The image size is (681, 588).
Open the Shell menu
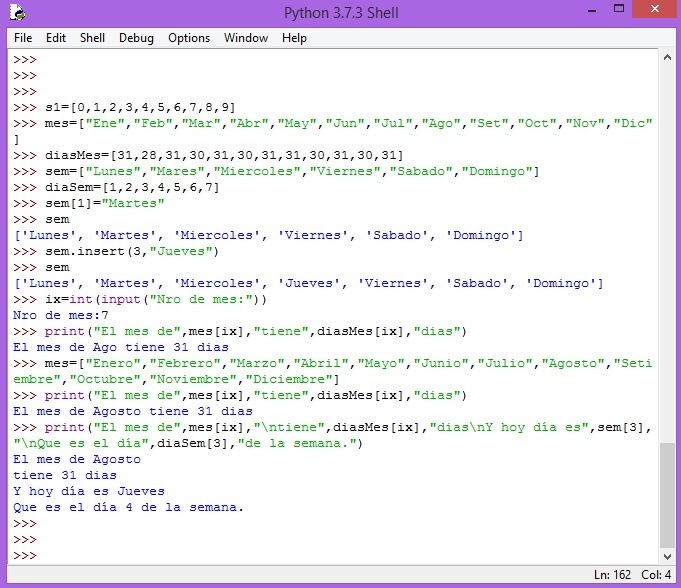tap(92, 38)
